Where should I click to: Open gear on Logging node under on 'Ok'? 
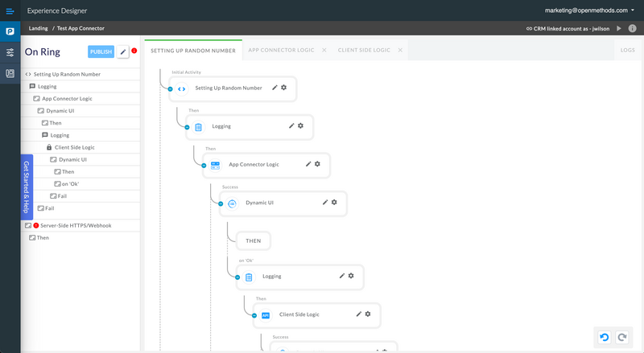[x=351, y=276]
